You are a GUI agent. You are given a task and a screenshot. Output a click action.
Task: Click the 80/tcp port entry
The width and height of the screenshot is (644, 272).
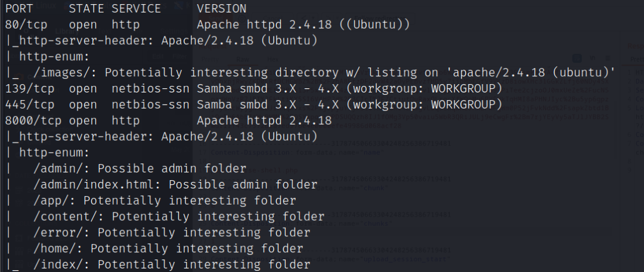click(23, 25)
